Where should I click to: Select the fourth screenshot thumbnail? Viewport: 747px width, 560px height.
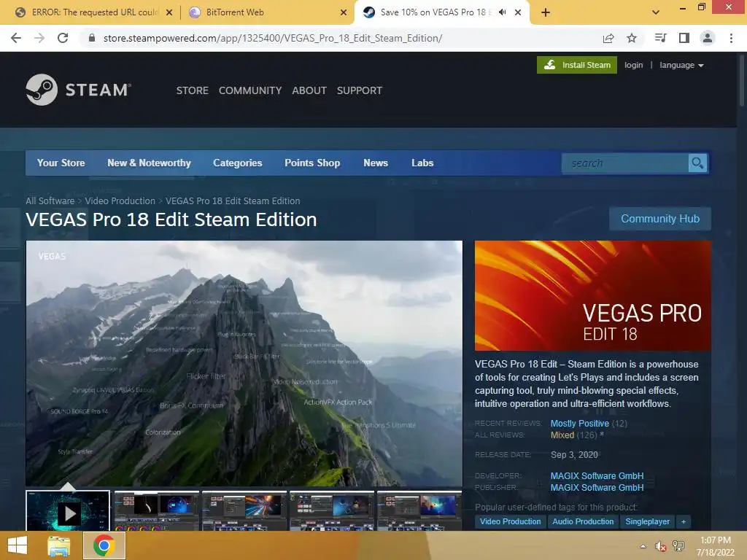tap(332, 511)
